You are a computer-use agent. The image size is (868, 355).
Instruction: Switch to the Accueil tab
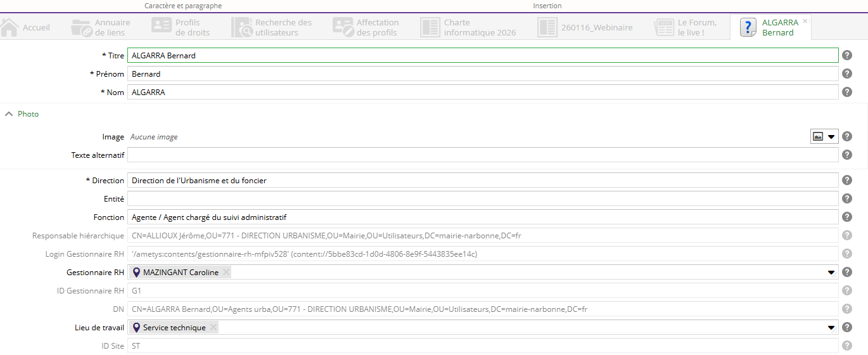pos(26,27)
